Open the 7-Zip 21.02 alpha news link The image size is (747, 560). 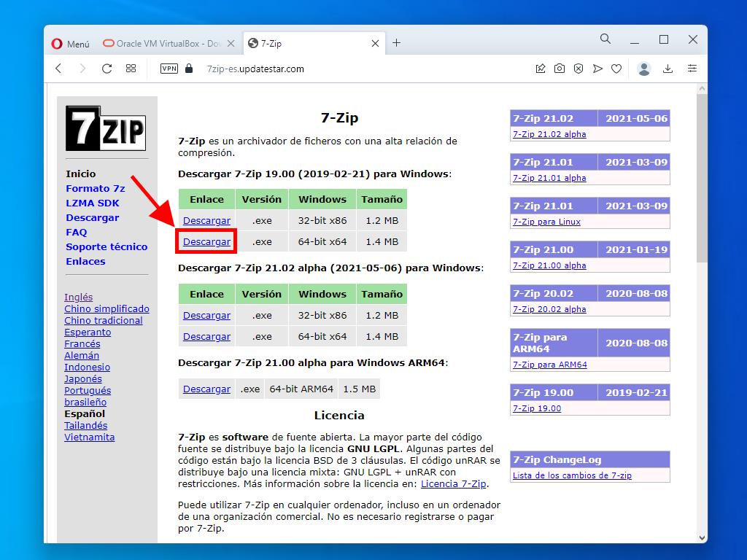point(549,134)
